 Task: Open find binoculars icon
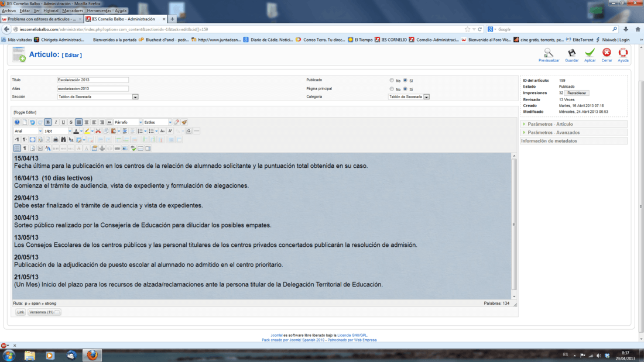pyautogui.click(x=63, y=140)
